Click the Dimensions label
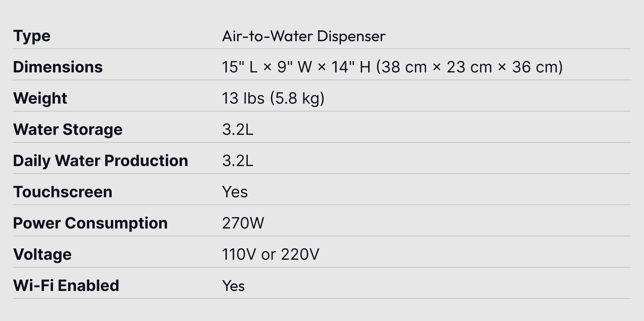This screenshot has width=644, height=321. [x=58, y=67]
